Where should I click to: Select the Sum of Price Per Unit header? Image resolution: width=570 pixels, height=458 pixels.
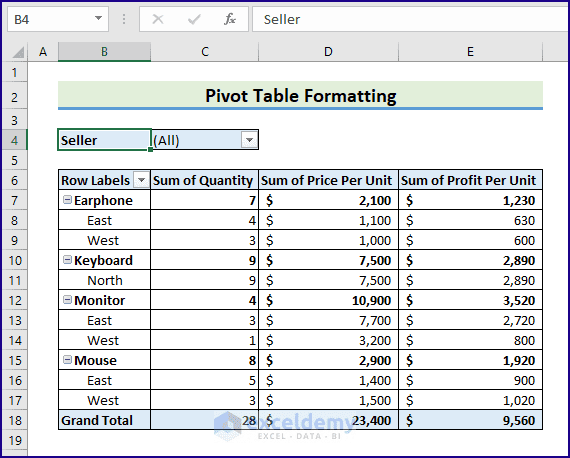coord(328,180)
